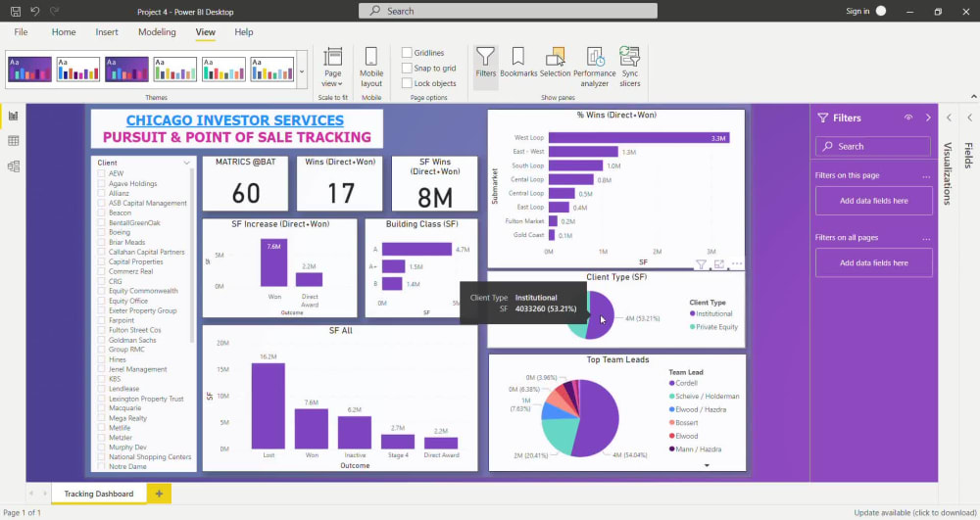Enable the Gridlines checkbox
The height and width of the screenshot is (520, 980).
[x=407, y=53]
